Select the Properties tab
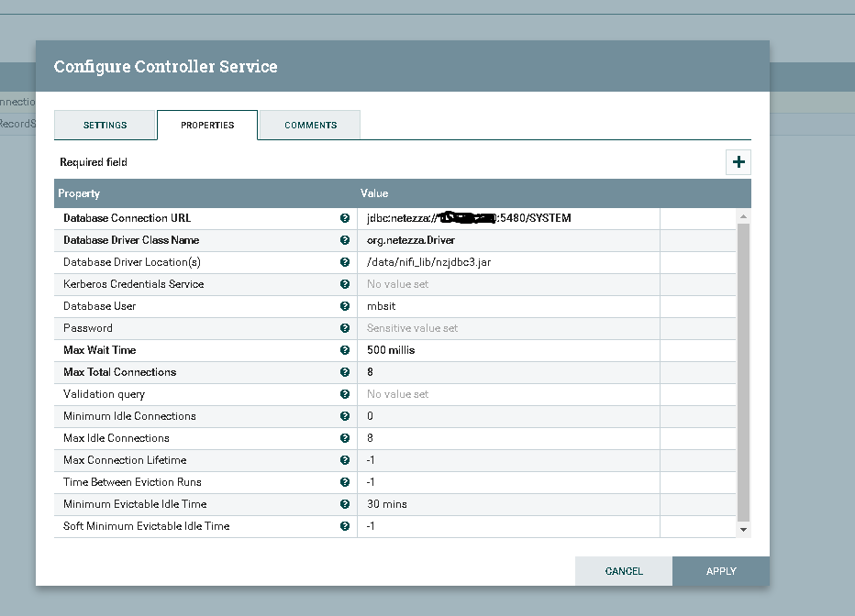855x616 pixels. (207, 125)
